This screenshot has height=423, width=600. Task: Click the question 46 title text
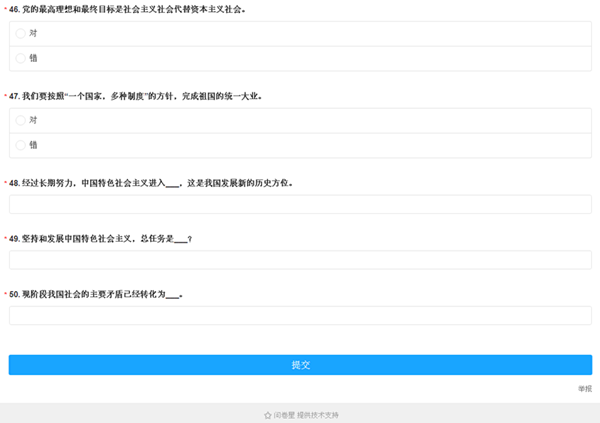click(x=130, y=9)
